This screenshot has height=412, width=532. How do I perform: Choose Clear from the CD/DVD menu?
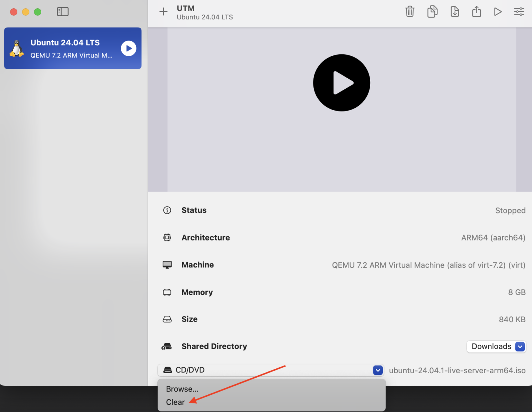(x=176, y=402)
